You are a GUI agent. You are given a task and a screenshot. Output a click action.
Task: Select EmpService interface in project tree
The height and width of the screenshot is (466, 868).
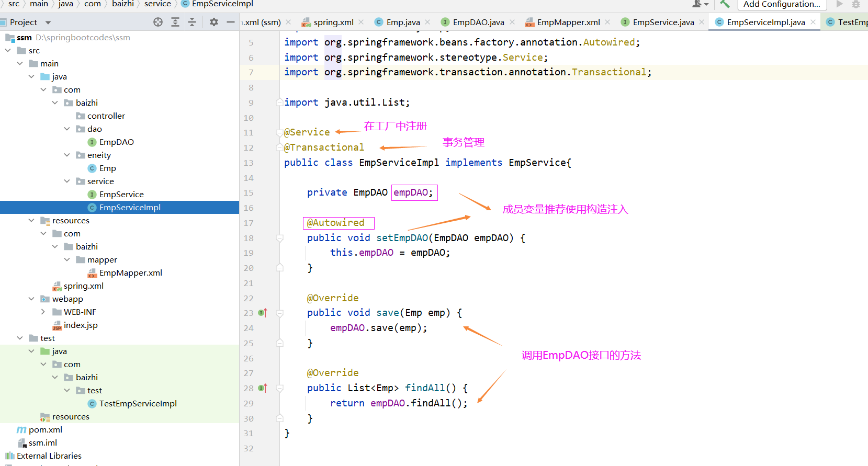(x=121, y=195)
